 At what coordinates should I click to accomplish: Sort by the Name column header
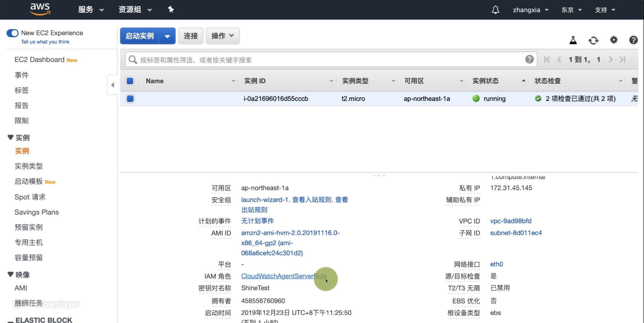click(x=190, y=81)
